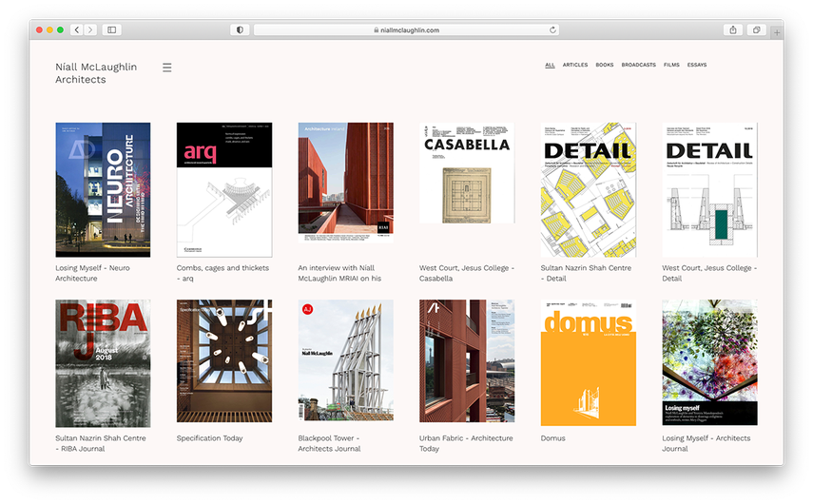Switch to the BROADCASTS filter
This screenshot has width=813, height=504.
tap(639, 66)
